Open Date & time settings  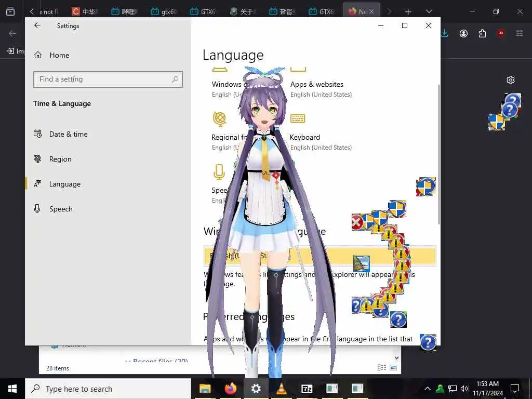pos(61,134)
